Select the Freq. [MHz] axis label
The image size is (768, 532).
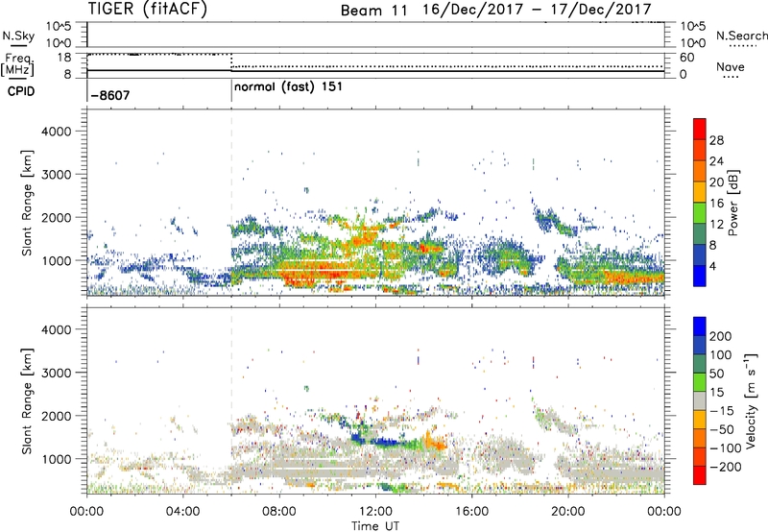coord(18,65)
